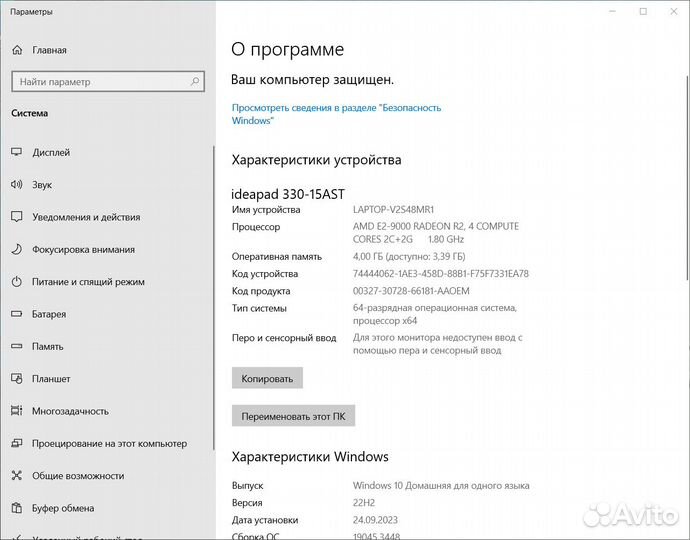Open Питание и спящий режим icon

pos(16,282)
